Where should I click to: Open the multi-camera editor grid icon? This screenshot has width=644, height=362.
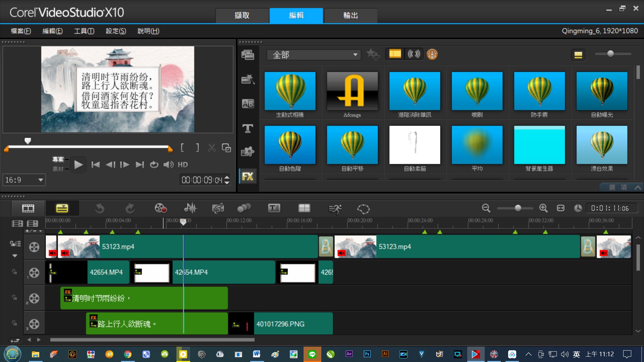pos(304,208)
